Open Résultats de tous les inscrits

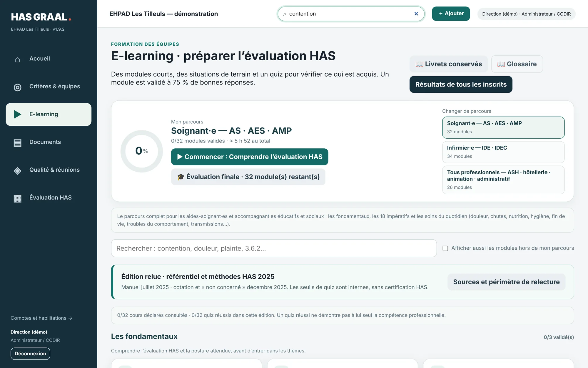coord(461,84)
